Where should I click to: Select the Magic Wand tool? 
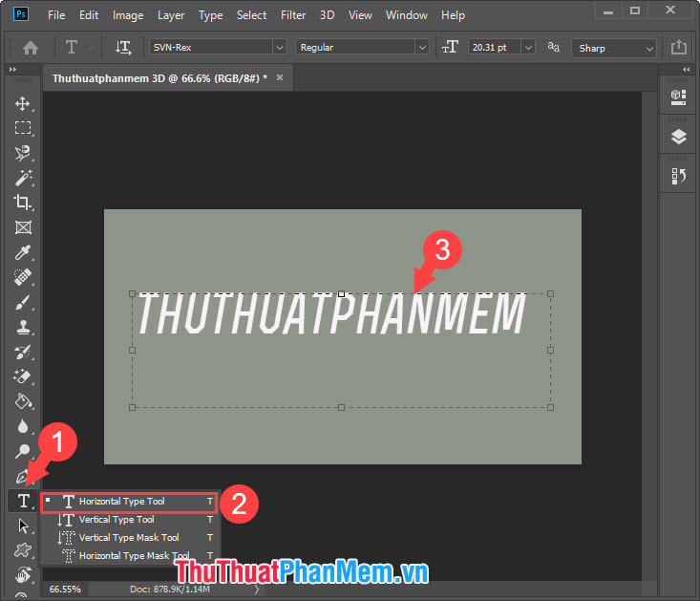pos(23,178)
